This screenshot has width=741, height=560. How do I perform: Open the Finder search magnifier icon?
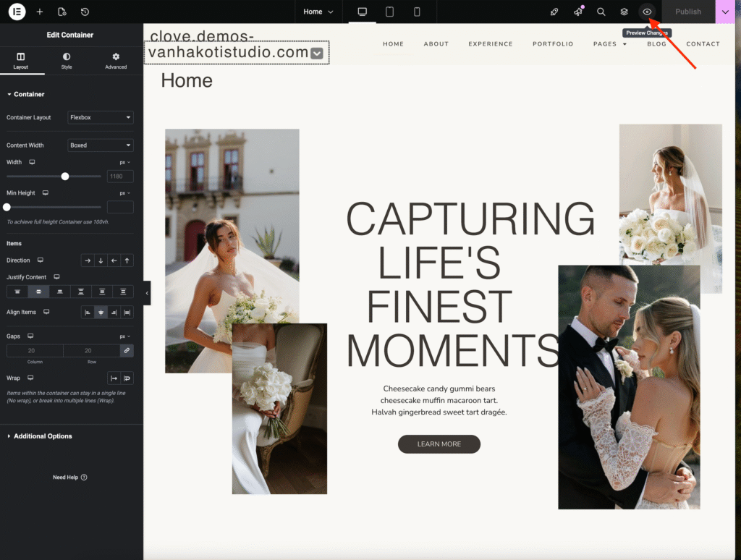coord(601,12)
